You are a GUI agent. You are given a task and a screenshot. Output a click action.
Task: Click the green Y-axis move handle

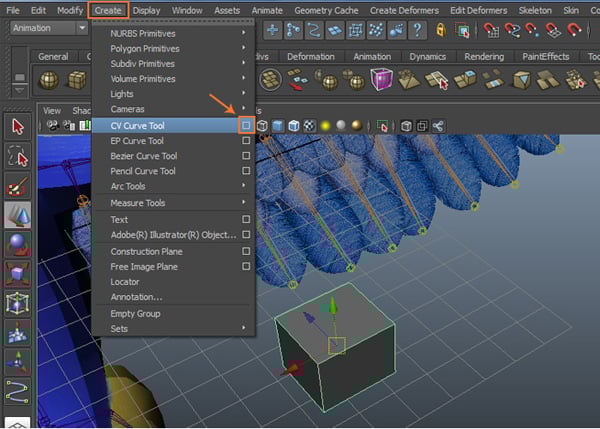[333, 305]
